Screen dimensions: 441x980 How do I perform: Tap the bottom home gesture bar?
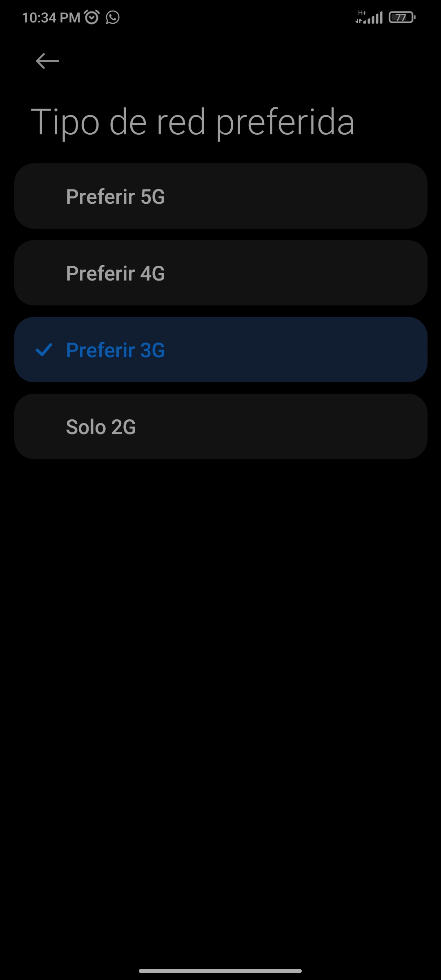(220, 971)
